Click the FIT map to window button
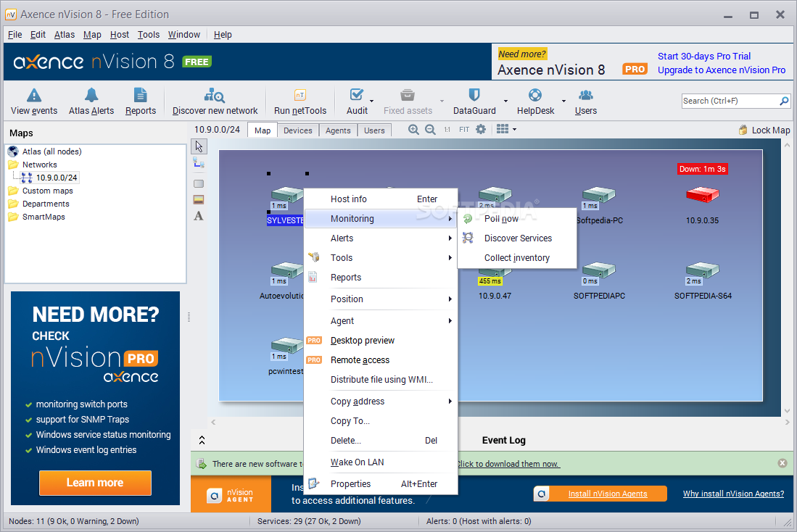The image size is (797, 532). 464,130
